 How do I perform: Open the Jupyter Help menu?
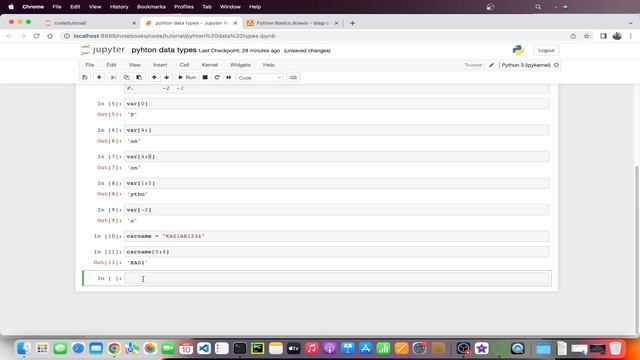pyautogui.click(x=268, y=65)
